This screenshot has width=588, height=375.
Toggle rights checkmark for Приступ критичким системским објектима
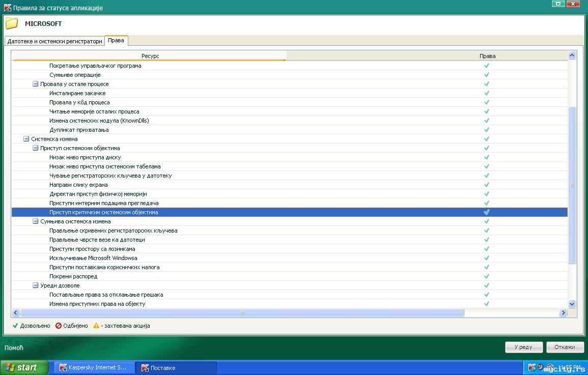pos(487,212)
